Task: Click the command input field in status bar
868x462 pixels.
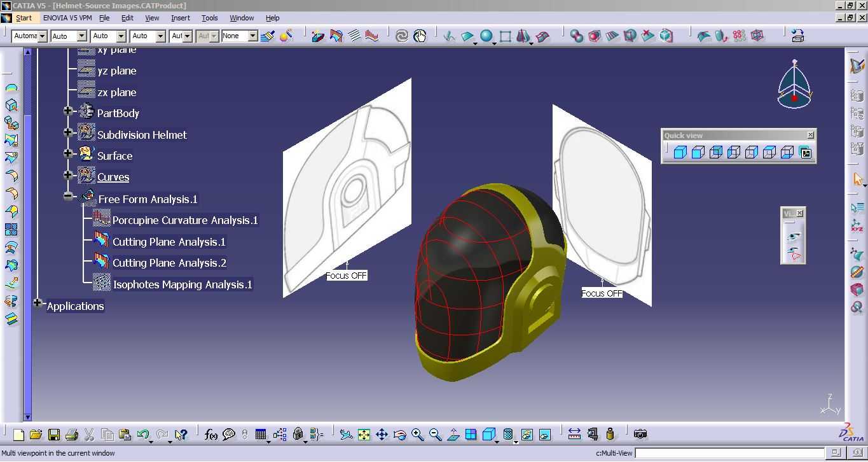Action: point(730,453)
